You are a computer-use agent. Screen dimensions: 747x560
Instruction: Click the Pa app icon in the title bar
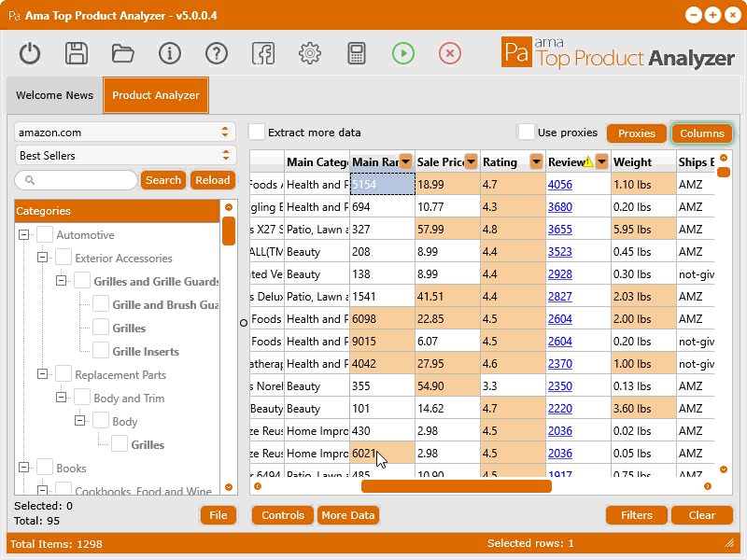[x=14, y=16]
